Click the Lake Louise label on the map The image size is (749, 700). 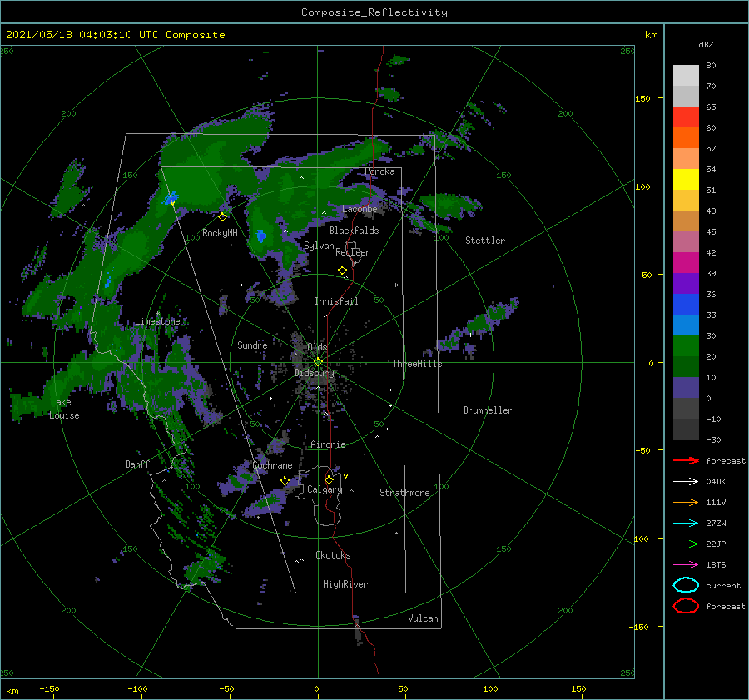coord(64,409)
